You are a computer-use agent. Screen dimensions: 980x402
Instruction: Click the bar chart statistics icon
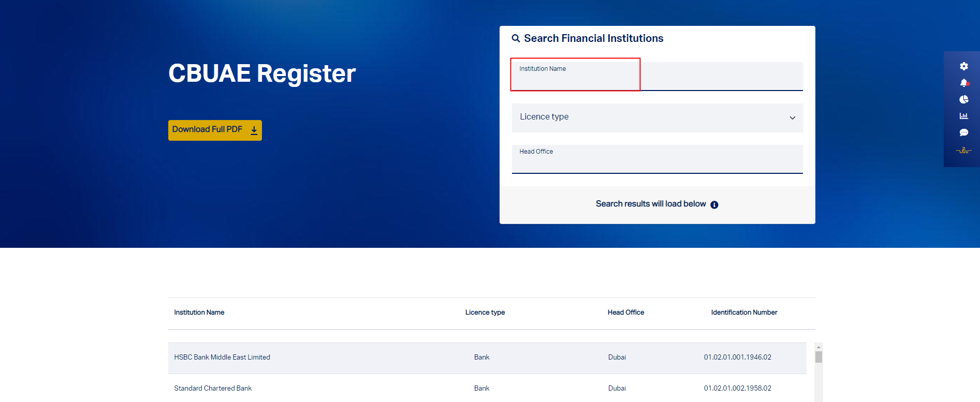pos(963,116)
